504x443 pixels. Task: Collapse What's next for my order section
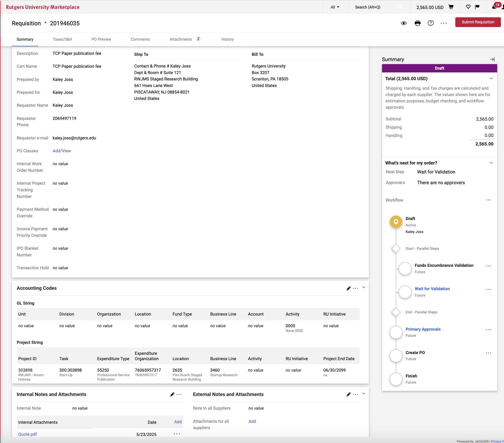click(491, 163)
